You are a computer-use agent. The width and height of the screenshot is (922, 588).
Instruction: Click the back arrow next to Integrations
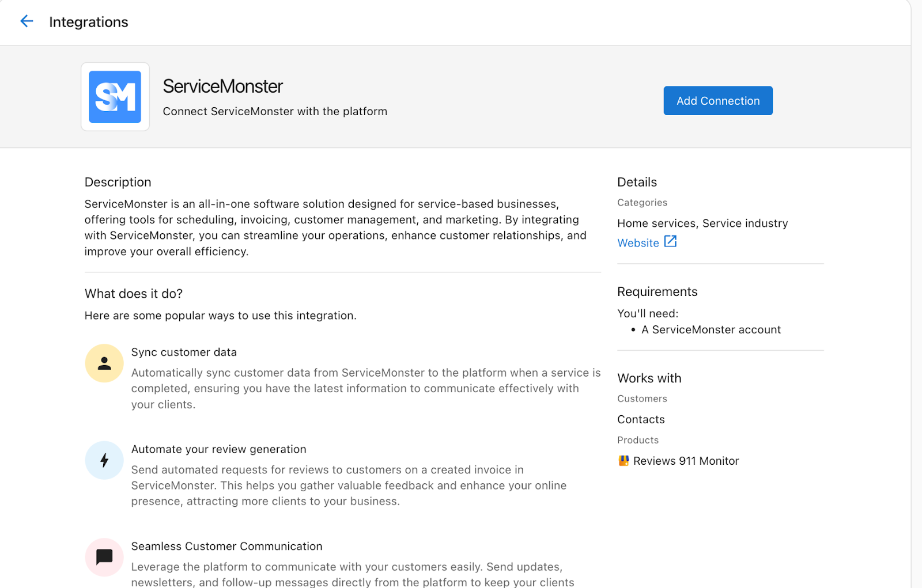tap(27, 22)
